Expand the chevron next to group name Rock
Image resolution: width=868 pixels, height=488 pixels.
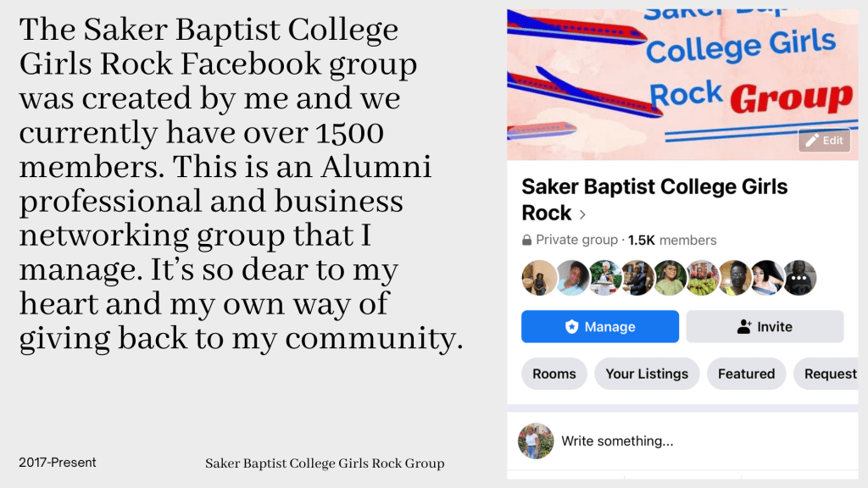coord(582,214)
